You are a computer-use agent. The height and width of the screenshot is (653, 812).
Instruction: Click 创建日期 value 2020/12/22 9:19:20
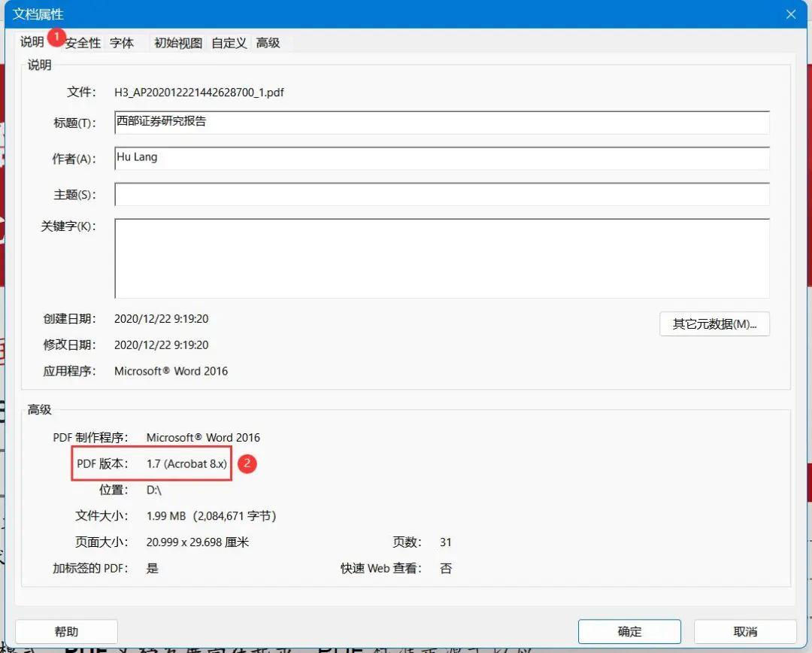(161, 319)
